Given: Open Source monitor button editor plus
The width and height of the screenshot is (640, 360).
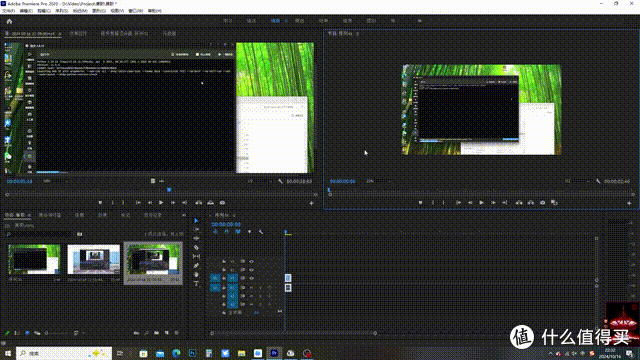Looking at the screenshot, I should click(x=311, y=203).
